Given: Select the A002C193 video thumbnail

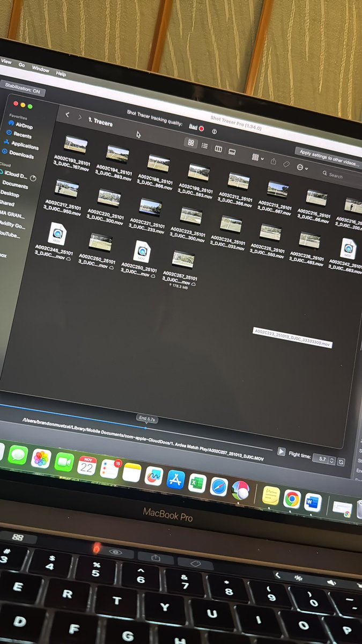Looking at the screenshot, I should pyautogui.click(x=75, y=144).
